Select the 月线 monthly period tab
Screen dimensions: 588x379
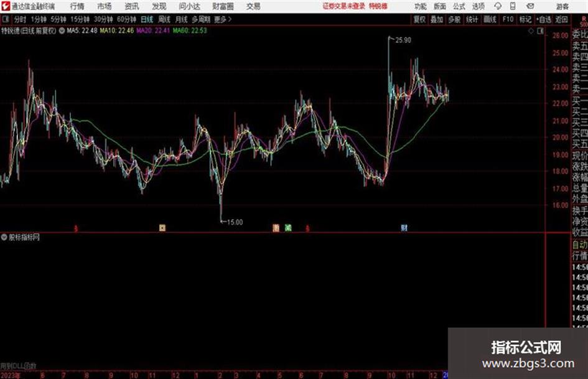coord(182,19)
